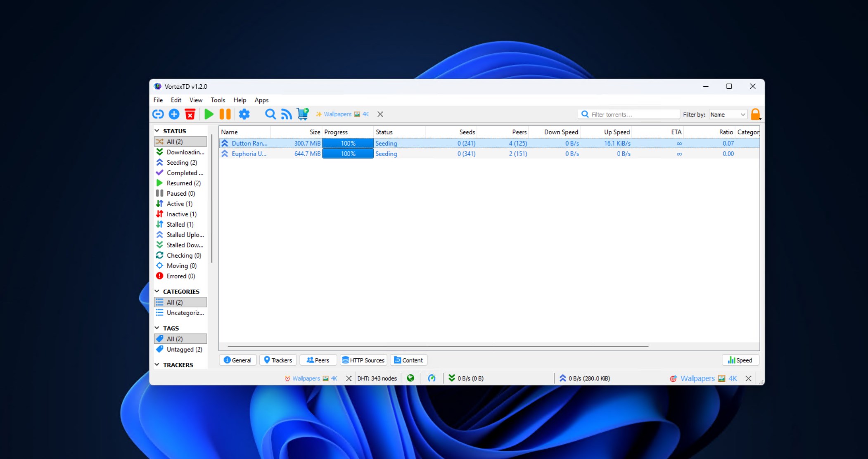Click the Speed graph button
868x459 pixels.
click(740, 360)
